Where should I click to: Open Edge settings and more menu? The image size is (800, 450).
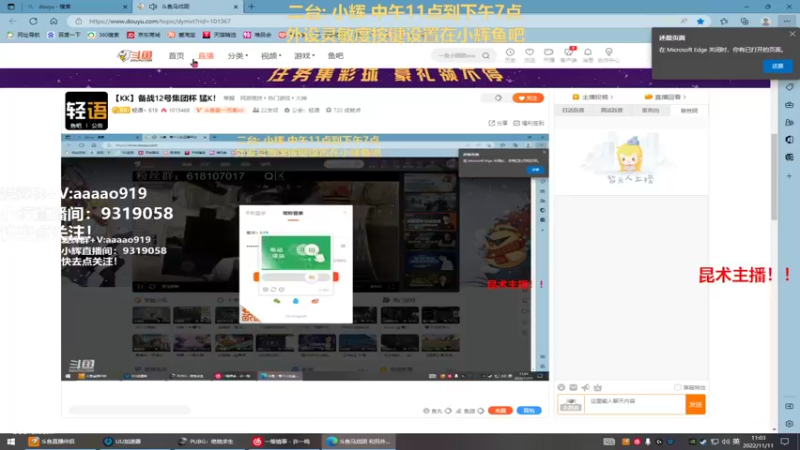pyautogui.click(x=787, y=21)
